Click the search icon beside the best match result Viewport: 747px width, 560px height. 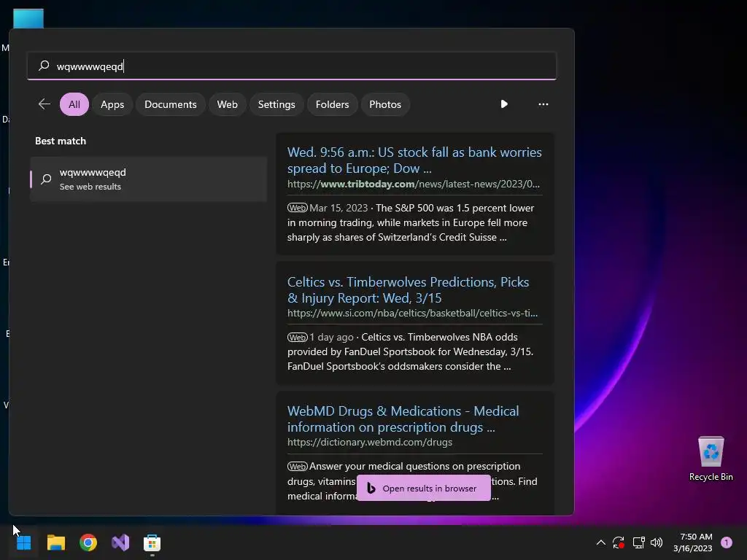point(46,179)
